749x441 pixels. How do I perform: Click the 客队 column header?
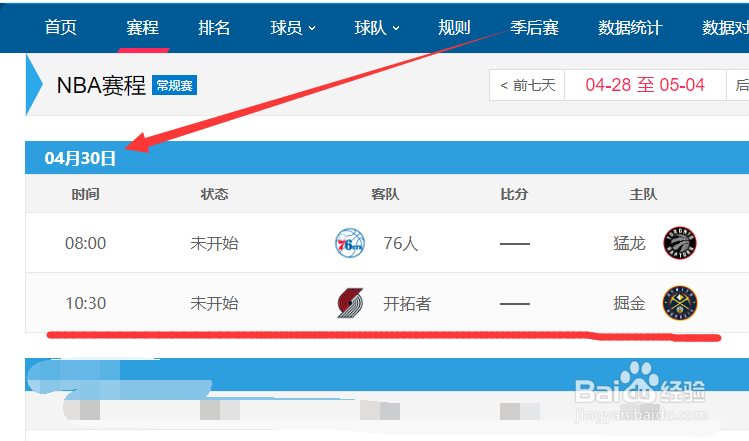click(385, 194)
